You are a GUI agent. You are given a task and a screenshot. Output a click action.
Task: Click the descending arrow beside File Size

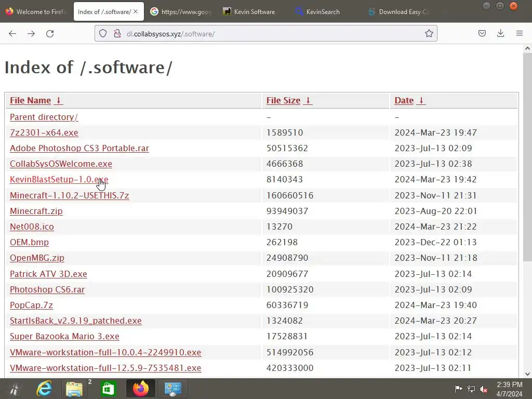(x=308, y=100)
